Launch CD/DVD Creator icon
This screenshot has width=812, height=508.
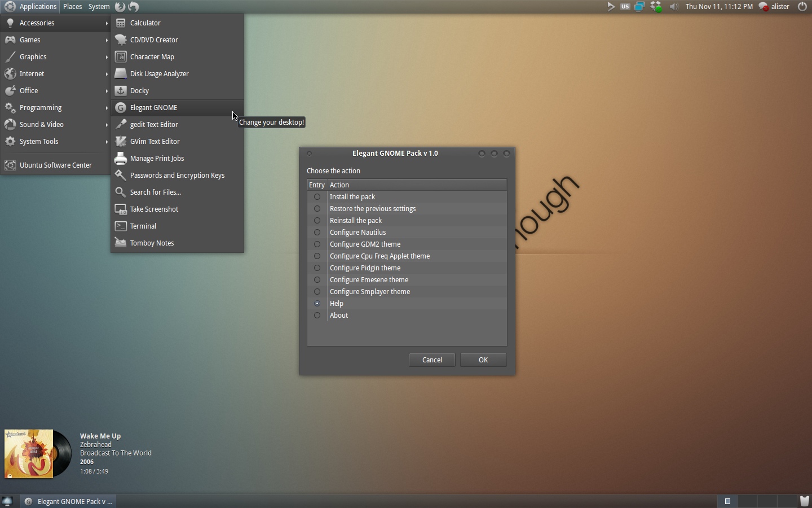pos(120,40)
